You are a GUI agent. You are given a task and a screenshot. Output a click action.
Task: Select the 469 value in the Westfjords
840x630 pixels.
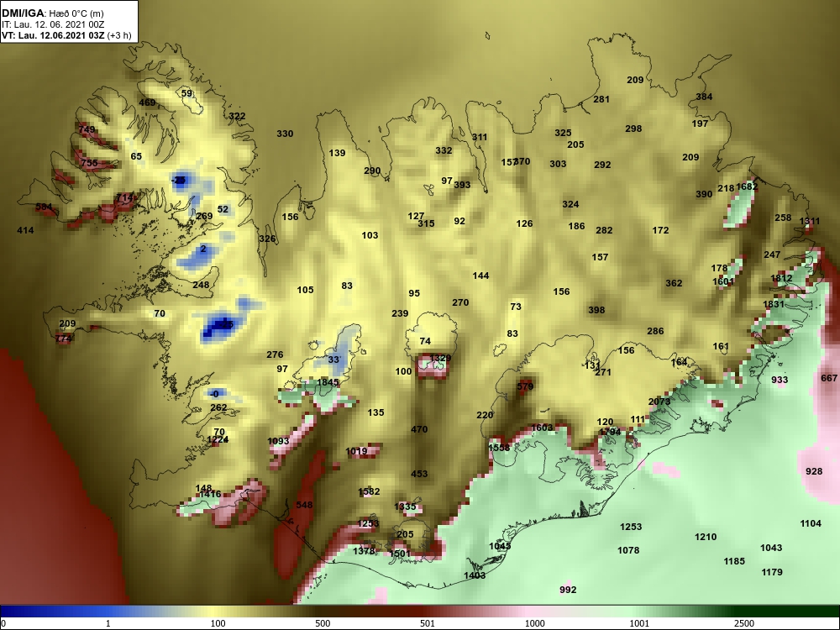(147, 102)
